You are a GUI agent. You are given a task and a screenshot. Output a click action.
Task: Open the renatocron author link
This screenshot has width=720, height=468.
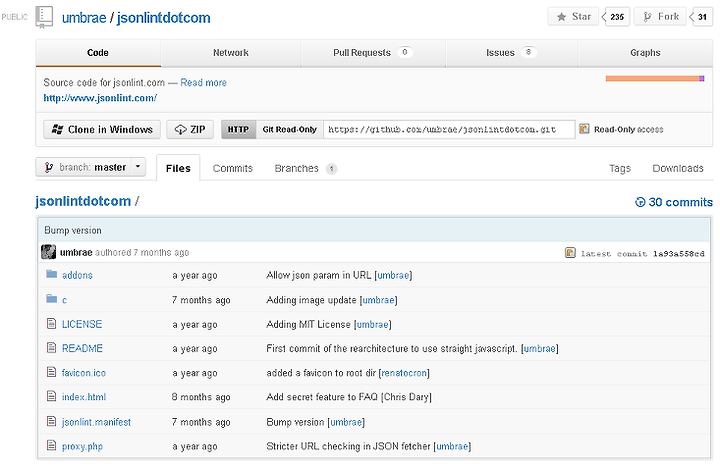click(x=404, y=373)
